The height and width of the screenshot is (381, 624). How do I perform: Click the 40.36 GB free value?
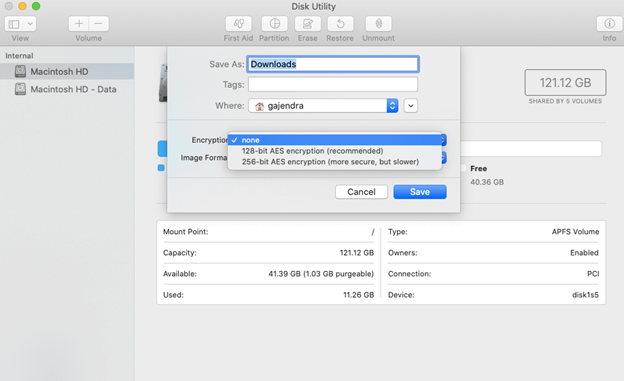[x=487, y=182]
